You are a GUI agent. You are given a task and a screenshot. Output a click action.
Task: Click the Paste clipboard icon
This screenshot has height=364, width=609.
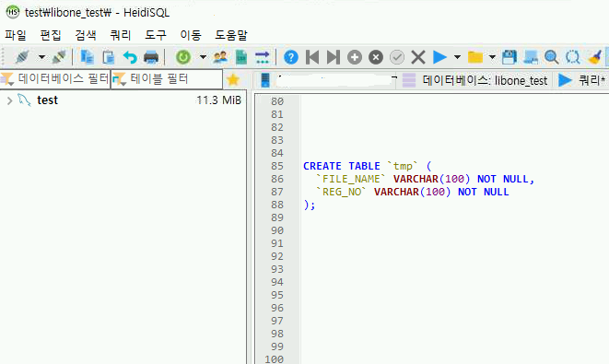point(109,57)
